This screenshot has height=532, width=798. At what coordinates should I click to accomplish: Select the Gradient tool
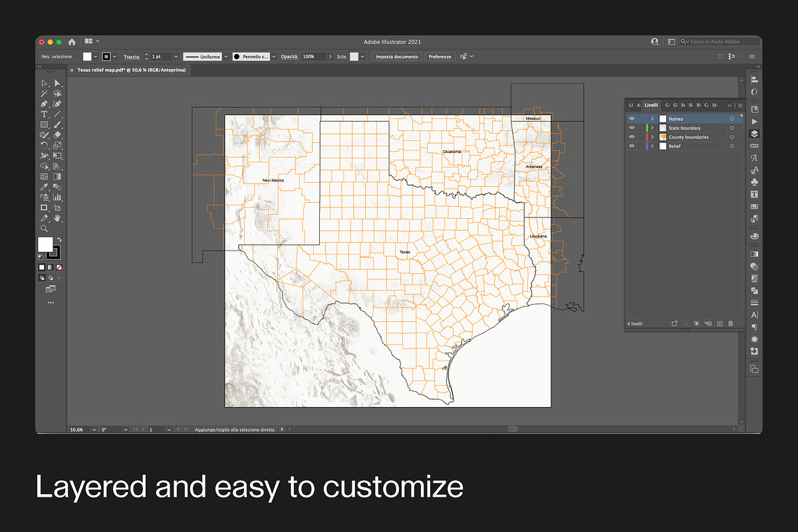[57, 176]
